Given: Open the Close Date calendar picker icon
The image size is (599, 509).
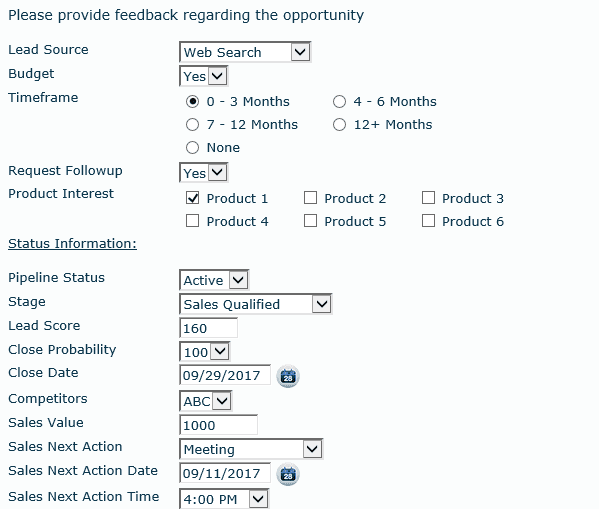Looking at the screenshot, I should 288,376.
